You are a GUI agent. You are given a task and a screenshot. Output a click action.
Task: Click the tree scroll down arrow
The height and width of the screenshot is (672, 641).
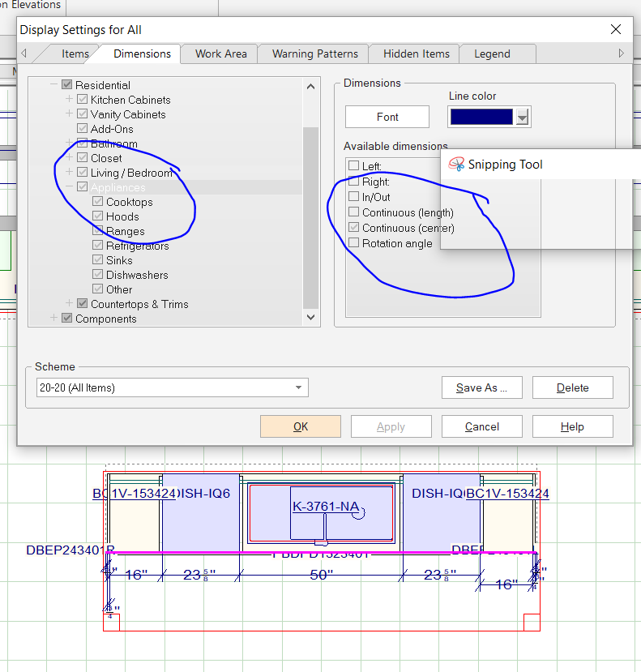tap(311, 319)
